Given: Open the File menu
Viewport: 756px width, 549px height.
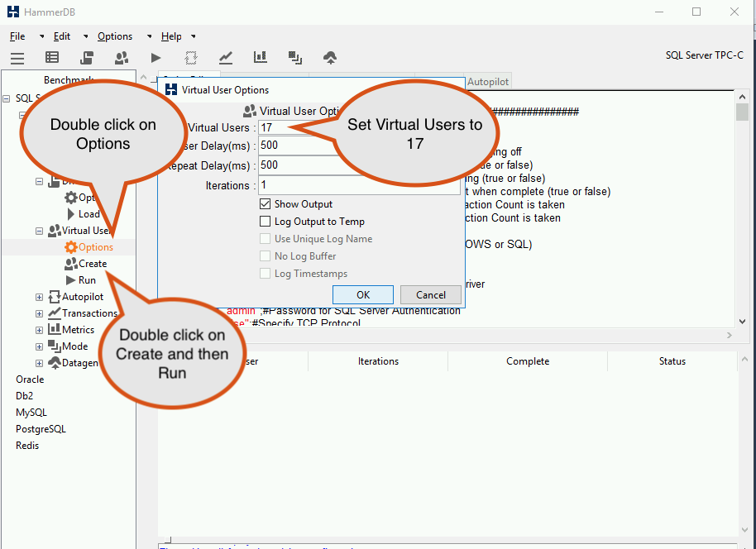Looking at the screenshot, I should 17,36.
